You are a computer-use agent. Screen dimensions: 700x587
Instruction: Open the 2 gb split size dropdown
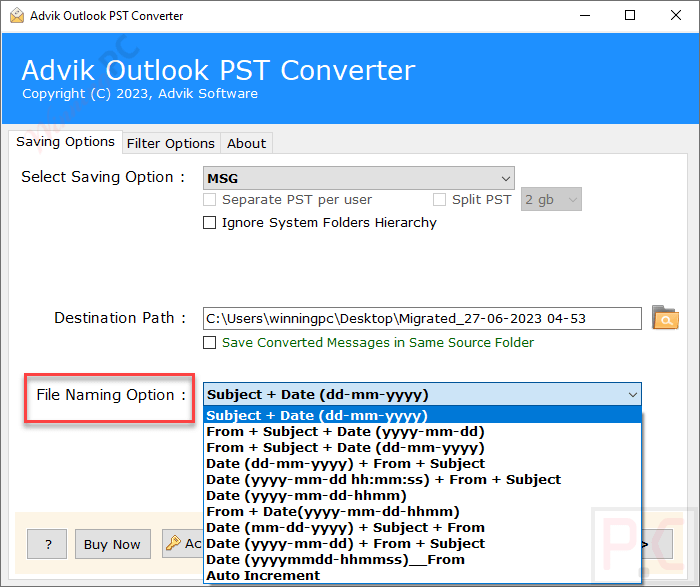tap(551, 199)
